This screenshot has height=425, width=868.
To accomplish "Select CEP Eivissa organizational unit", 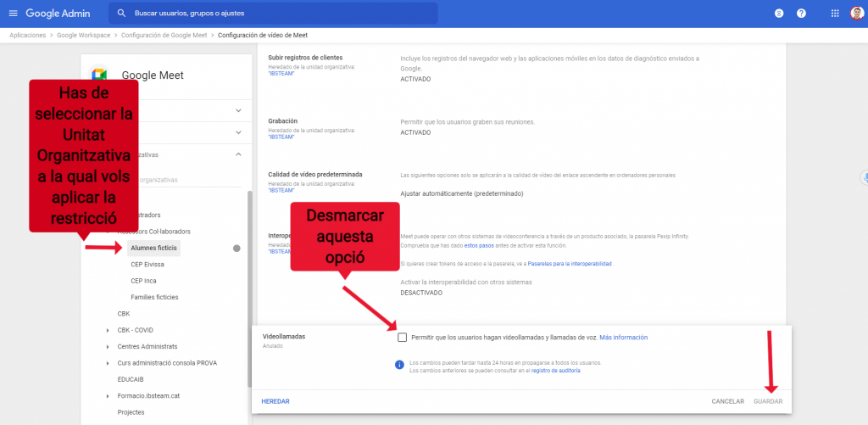I will [147, 265].
